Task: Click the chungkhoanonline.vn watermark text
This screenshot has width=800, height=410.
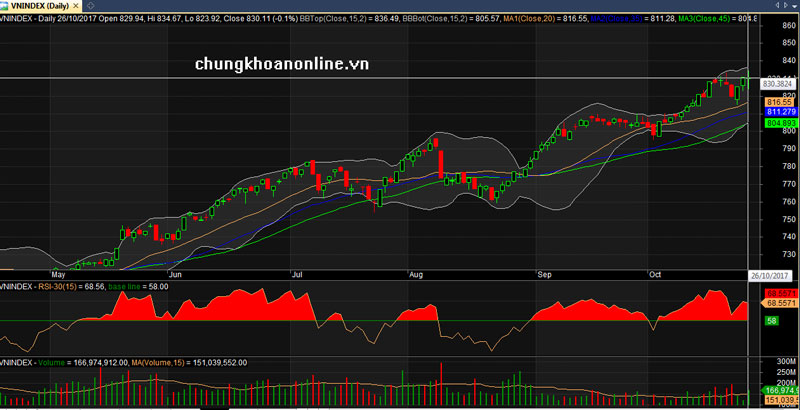Action: pos(283,64)
